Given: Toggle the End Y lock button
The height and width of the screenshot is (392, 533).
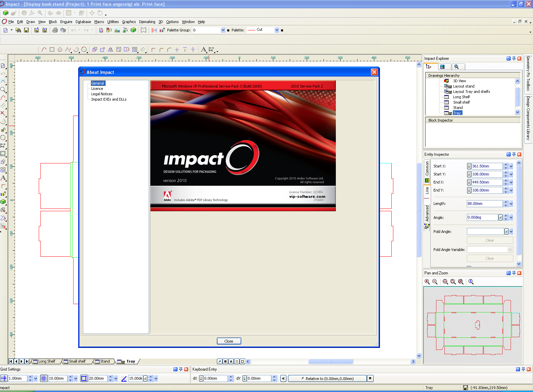Looking at the screenshot, I should (x=469, y=190).
